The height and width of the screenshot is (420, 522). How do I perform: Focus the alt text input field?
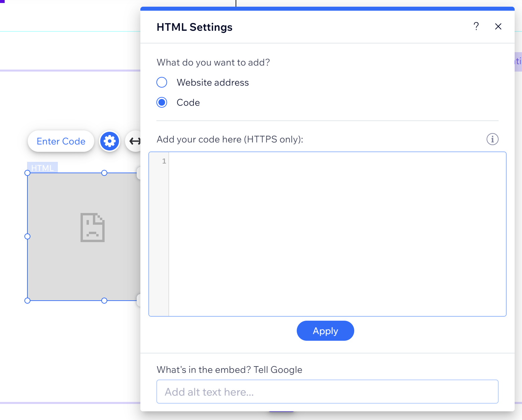tap(327, 392)
